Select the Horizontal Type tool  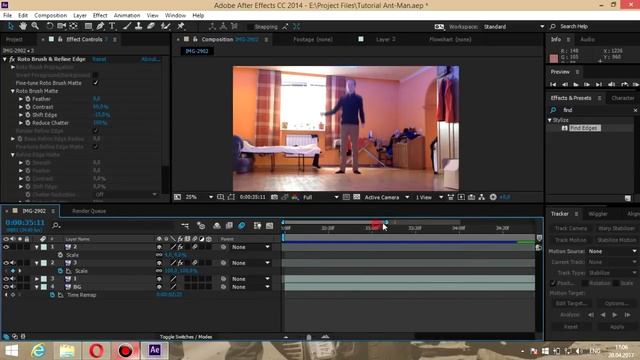pos(112,27)
